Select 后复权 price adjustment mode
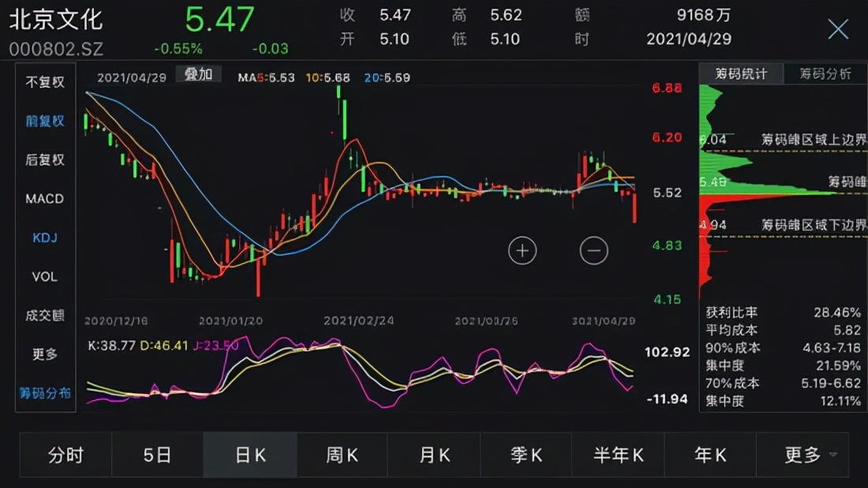Image resolution: width=868 pixels, height=488 pixels. pyautogui.click(x=45, y=160)
